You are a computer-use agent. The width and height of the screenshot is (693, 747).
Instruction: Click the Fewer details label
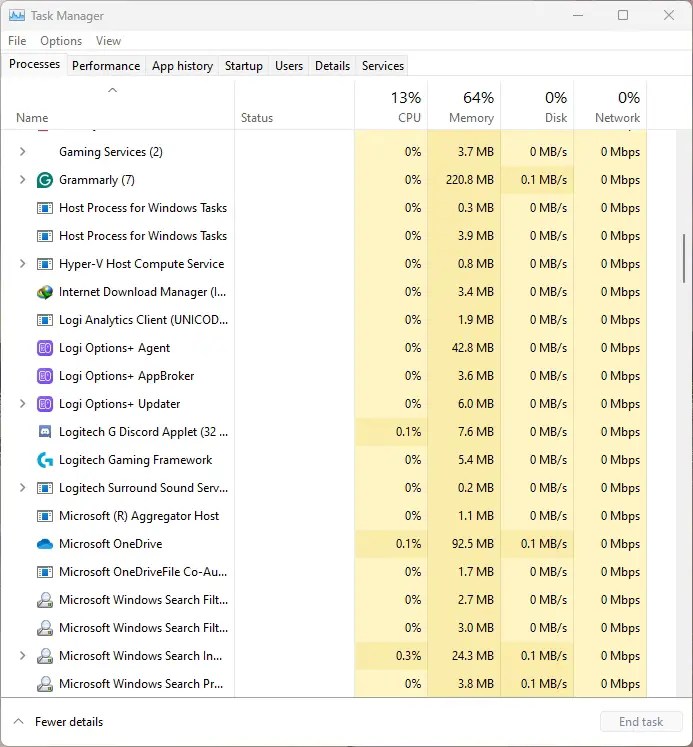click(x=69, y=722)
